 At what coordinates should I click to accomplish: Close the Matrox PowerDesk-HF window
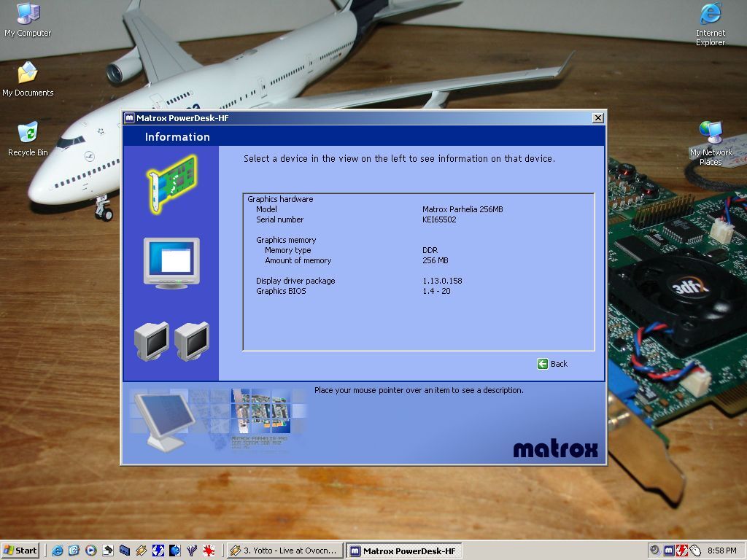click(598, 117)
